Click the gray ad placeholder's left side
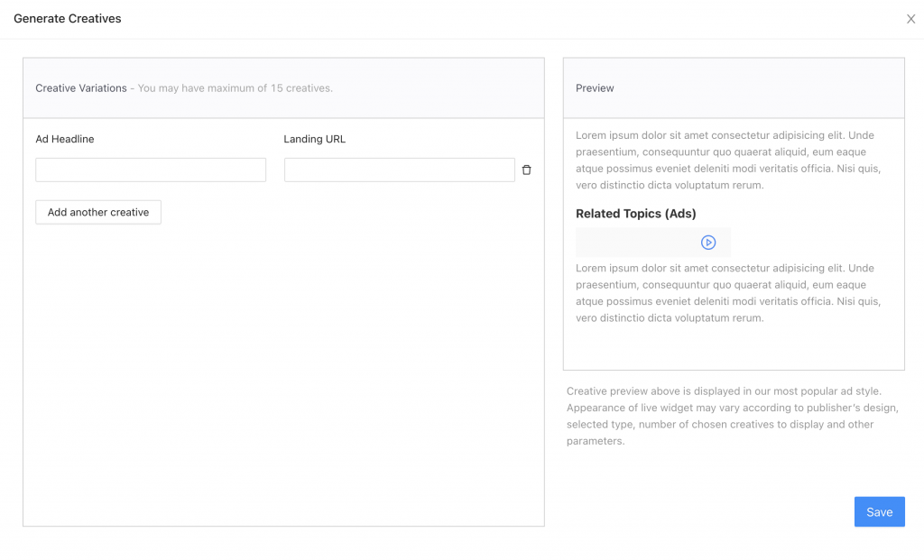The width and height of the screenshot is (924, 560). pyautogui.click(x=614, y=243)
